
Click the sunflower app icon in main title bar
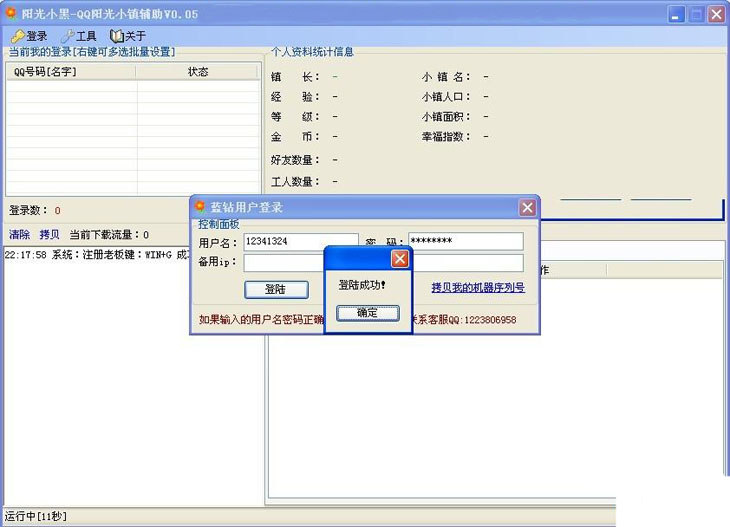click(x=11, y=14)
